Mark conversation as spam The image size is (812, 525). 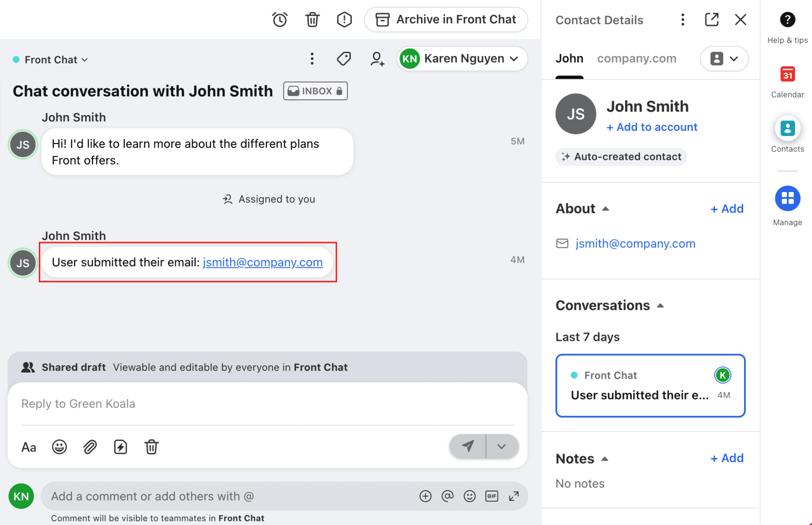coord(345,20)
